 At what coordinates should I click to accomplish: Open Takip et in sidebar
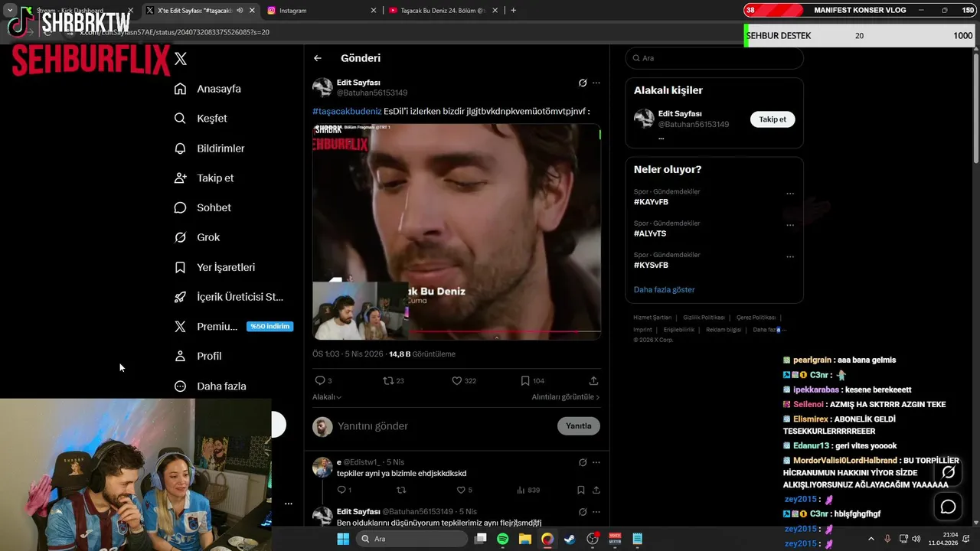(x=204, y=178)
